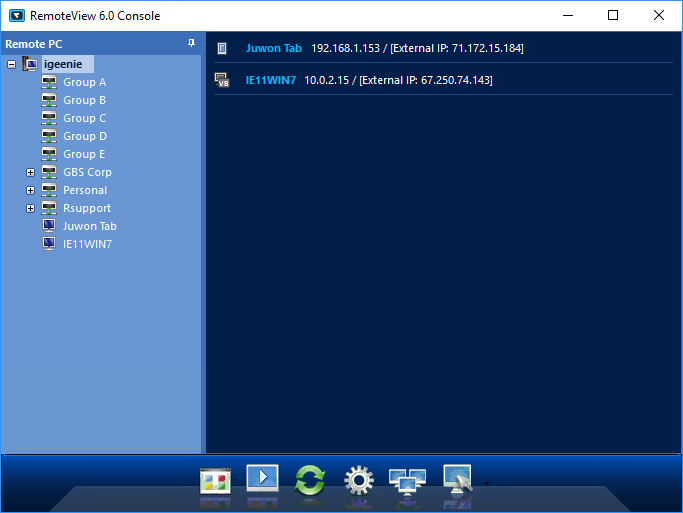Open the Juwon Tab link in device list
Image resolution: width=683 pixels, height=513 pixels.
coord(274,48)
